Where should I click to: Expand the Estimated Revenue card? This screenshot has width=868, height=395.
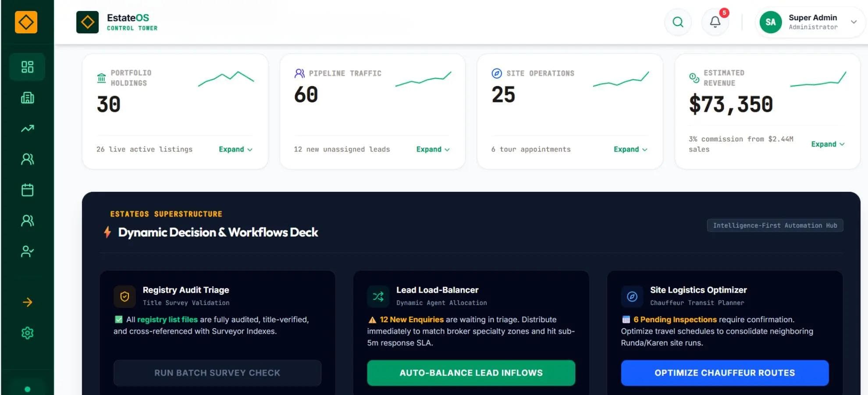(x=827, y=144)
